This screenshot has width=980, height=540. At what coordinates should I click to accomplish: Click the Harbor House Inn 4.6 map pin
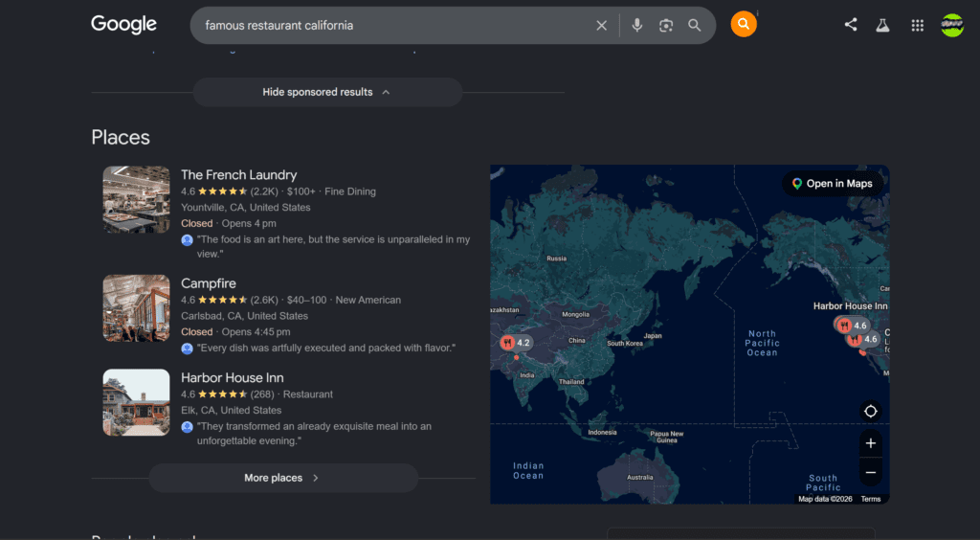pos(853,325)
